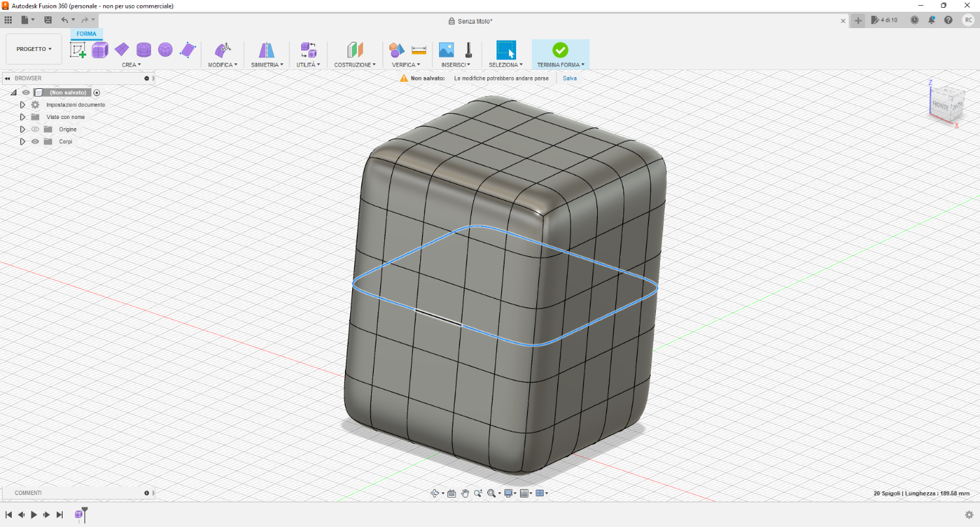The image size is (980, 527).
Task: Click the Finish Form green checkmark
Action: coord(560,50)
